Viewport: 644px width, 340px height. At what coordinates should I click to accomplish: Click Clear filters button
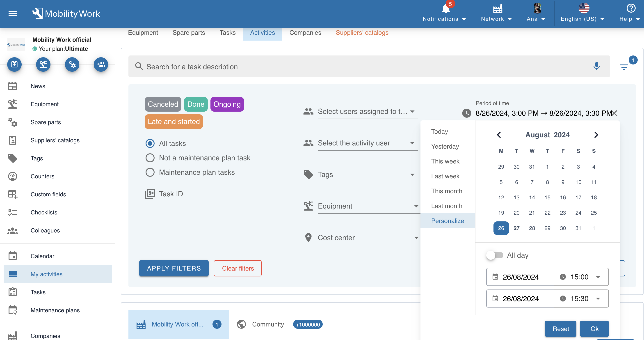[x=238, y=268]
